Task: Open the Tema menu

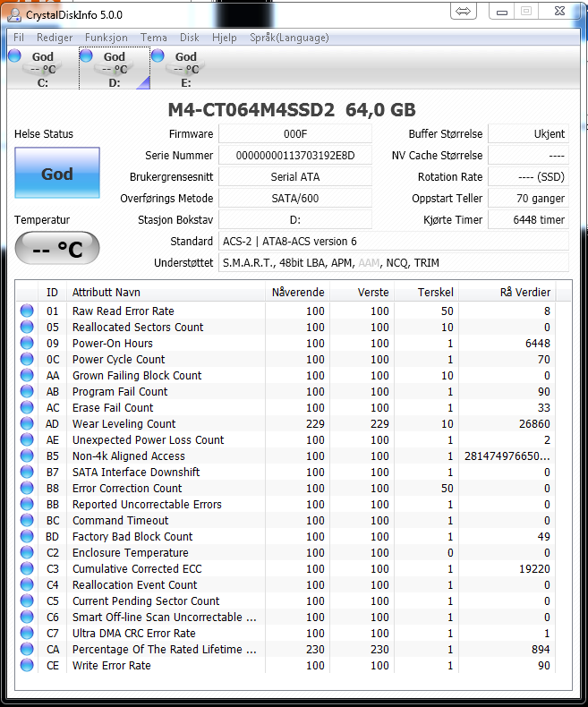Action: [154, 38]
